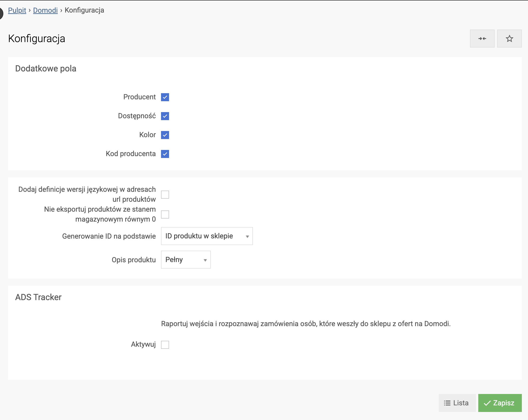Uncheck the Producent checkbox
Screen dimensions: 528x420
(165, 97)
